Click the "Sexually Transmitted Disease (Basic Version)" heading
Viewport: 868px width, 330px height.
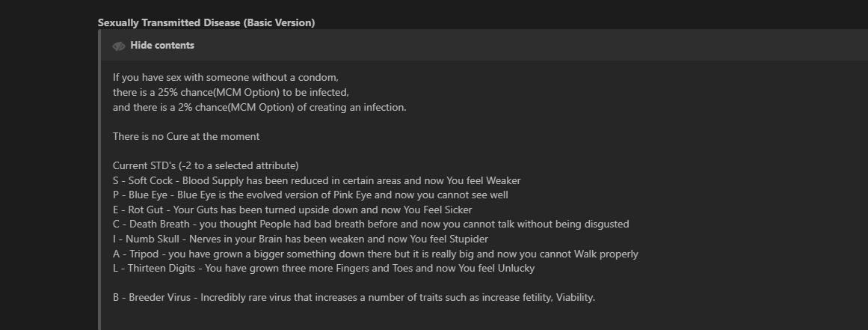(x=206, y=22)
